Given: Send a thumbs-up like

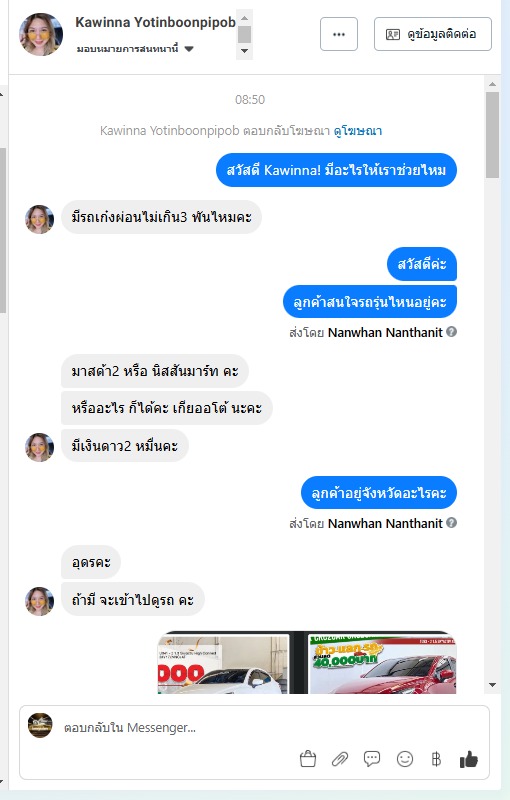Looking at the screenshot, I should pyautogui.click(x=469, y=759).
